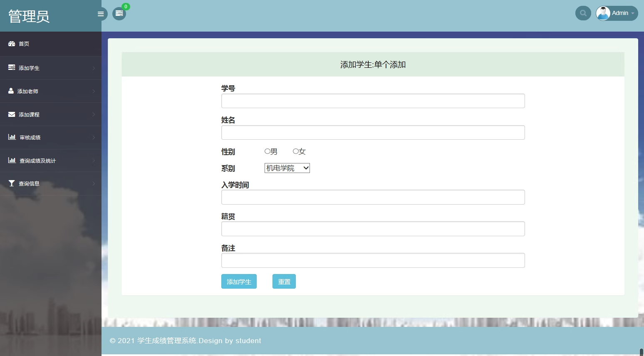Click the 添加课程 envelope icon
This screenshot has height=356, width=644.
[12, 114]
